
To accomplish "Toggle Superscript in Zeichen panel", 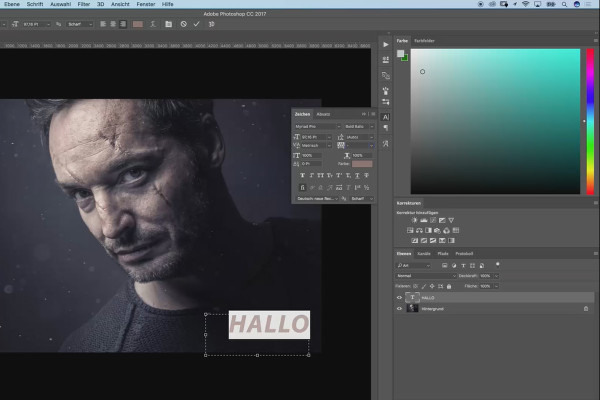I will pos(339,176).
